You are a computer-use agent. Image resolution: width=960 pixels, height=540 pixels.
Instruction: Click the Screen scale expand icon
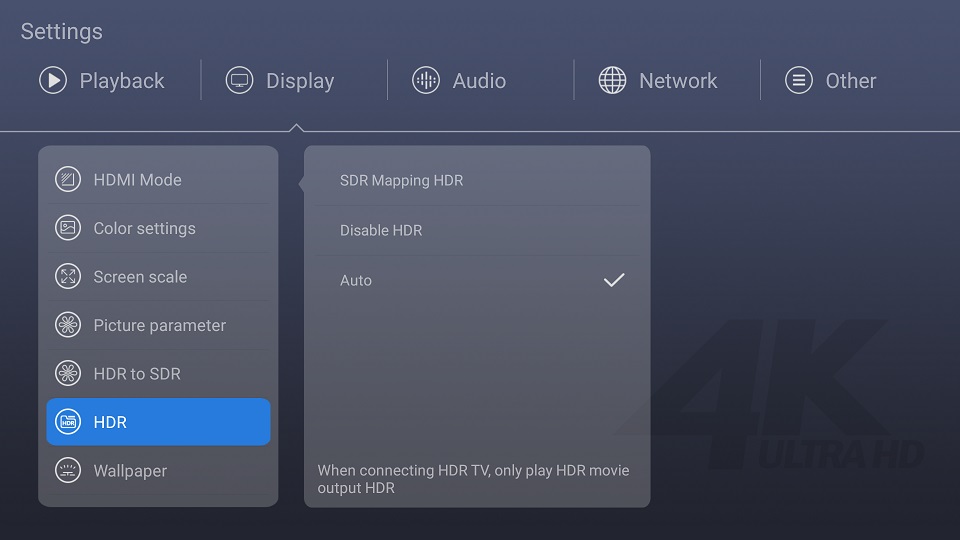click(68, 276)
